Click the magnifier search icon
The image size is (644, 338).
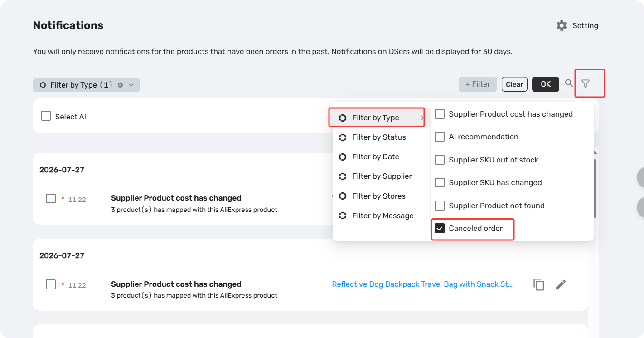point(569,83)
